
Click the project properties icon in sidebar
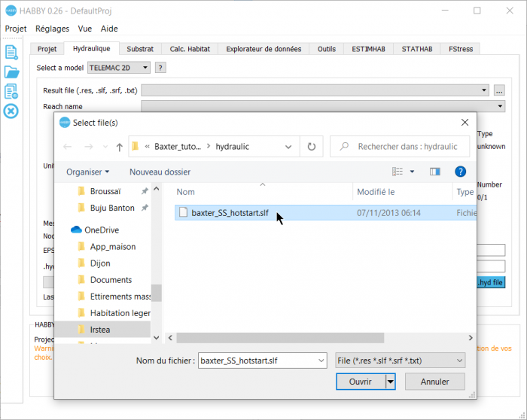pyautogui.click(x=11, y=91)
